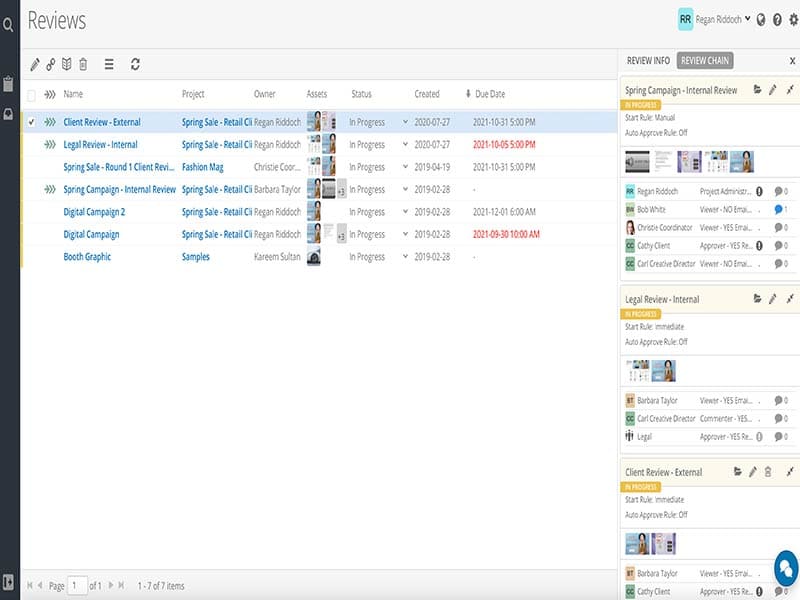Open the Regan Riddoch account dropdown
This screenshot has width=800, height=600.
[720, 16]
